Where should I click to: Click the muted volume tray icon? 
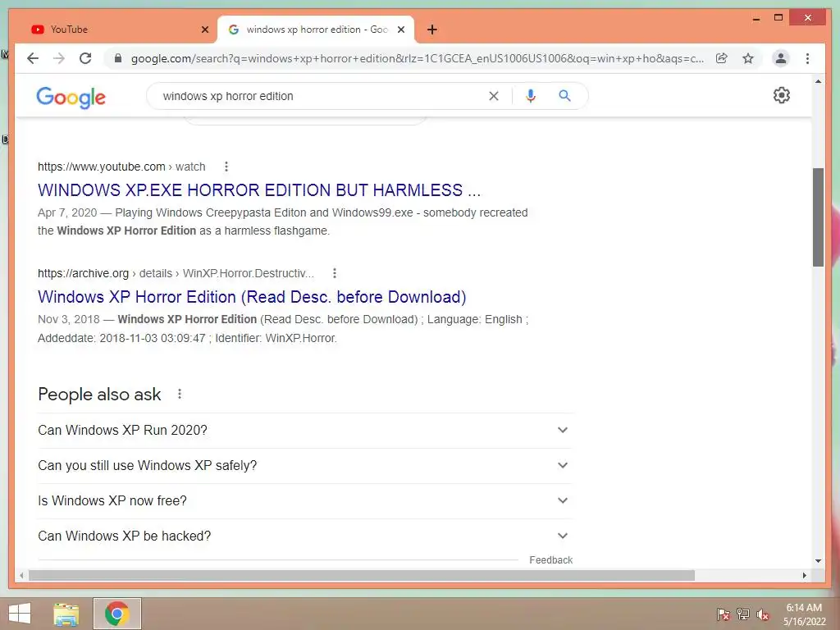tap(763, 614)
